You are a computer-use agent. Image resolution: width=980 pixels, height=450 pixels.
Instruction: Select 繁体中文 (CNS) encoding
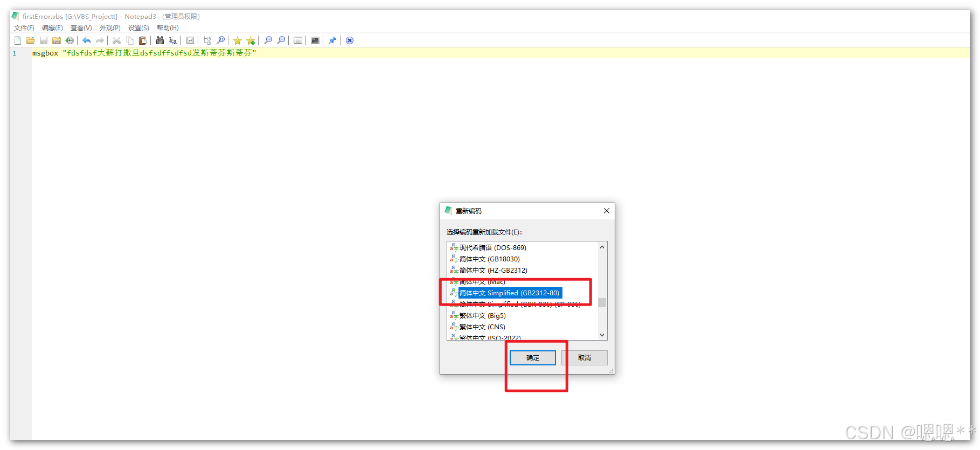point(478,327)
